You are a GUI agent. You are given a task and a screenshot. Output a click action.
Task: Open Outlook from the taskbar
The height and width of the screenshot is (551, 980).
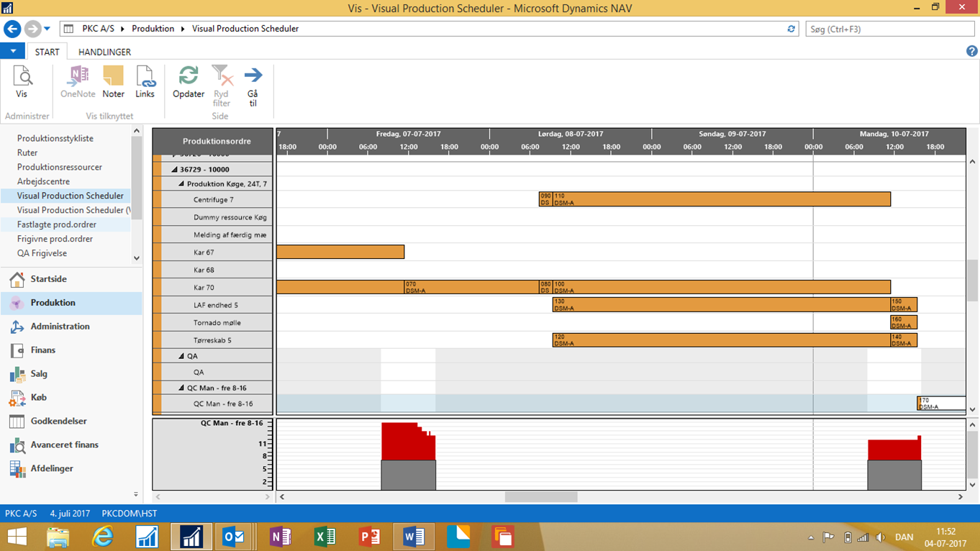pos(235,536)
